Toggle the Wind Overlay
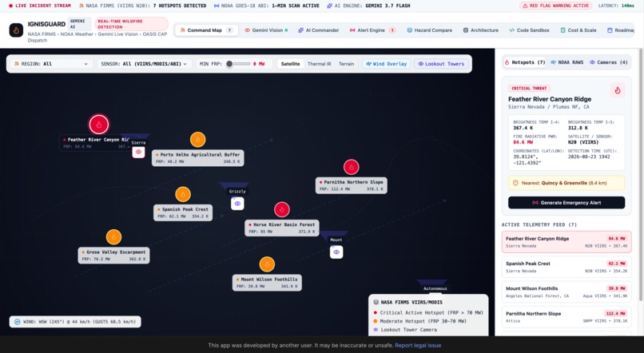 [x=387, y=64]
